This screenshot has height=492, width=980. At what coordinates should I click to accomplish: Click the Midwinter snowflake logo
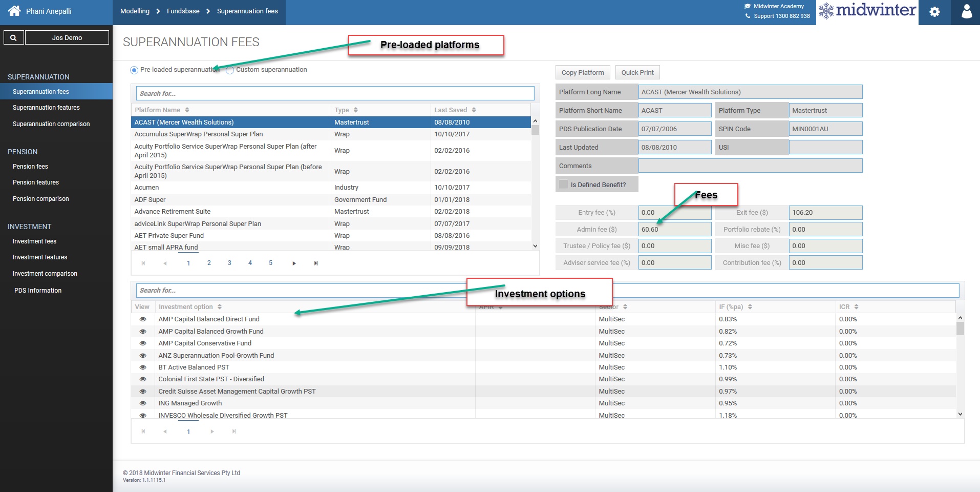pyautogui.click(x=826, y=11)
